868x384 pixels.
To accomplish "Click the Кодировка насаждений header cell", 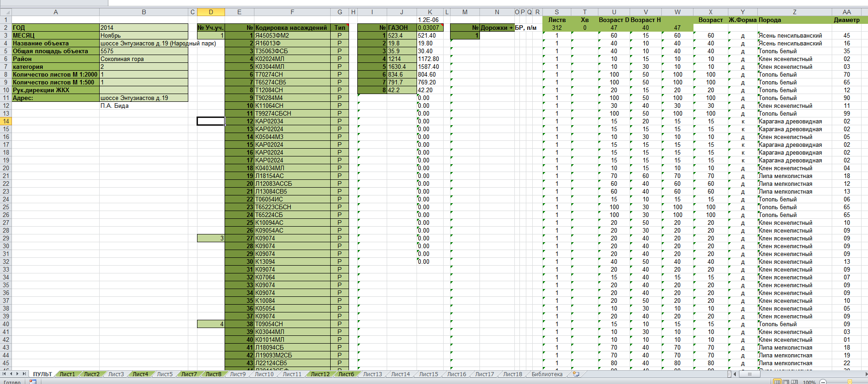I will [x=292, y=28].
